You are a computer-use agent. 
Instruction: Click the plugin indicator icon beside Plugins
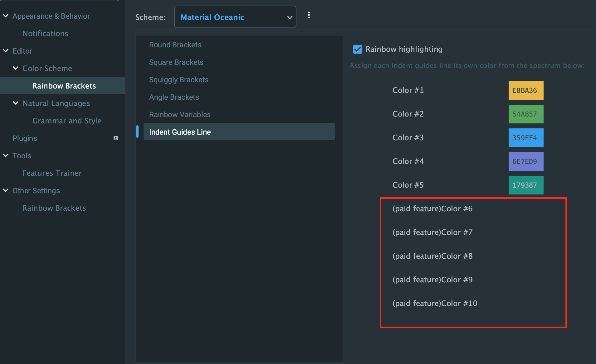tap(115, 138)
